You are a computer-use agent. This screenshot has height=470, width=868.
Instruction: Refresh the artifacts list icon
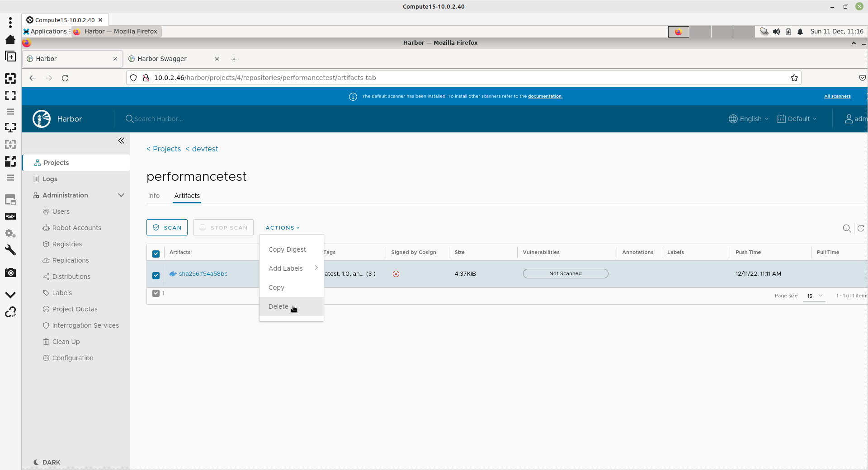[x=861, y=228]
